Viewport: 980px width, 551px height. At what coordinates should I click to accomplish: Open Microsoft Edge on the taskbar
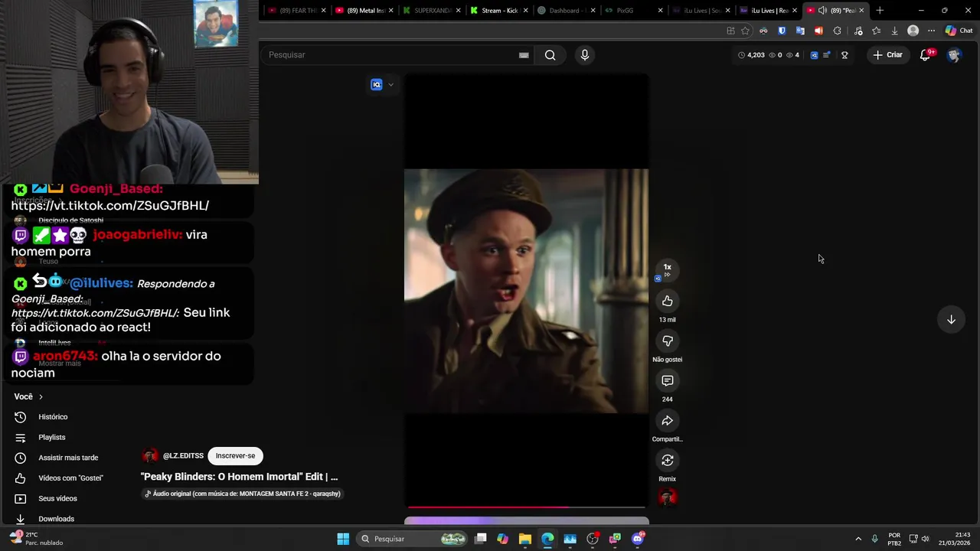point(547,539)
